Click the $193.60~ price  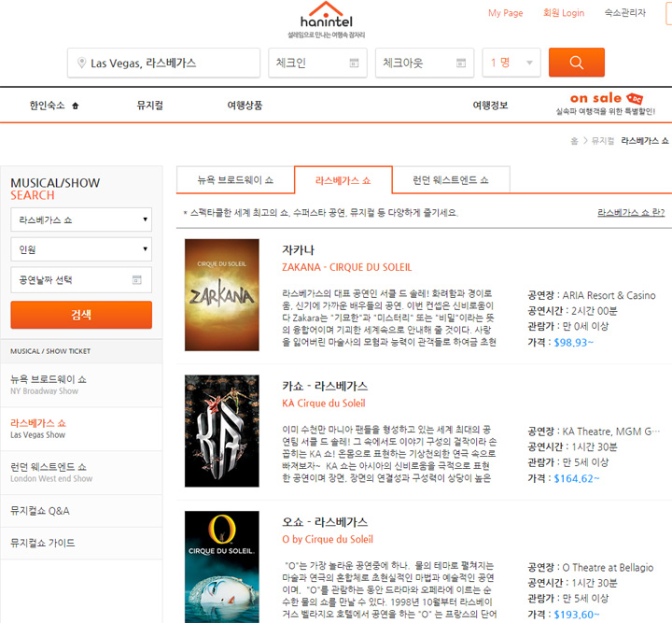pyautogui.click(x=577, y=614)
